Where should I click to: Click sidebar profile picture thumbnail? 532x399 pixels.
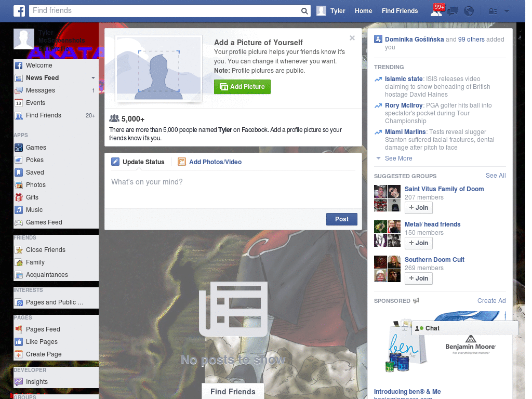pyautogui.click(x=24, y=38)
